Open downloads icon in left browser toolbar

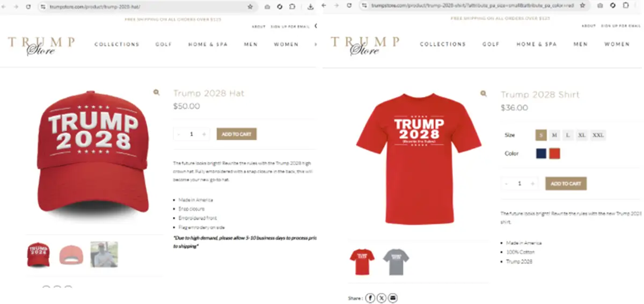tap(311, 6)
